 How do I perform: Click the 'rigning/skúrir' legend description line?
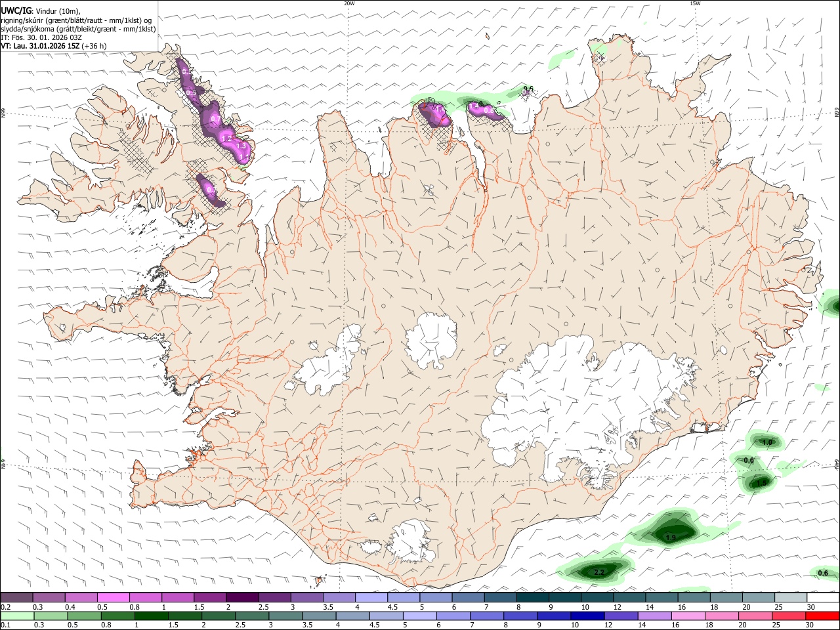point(76,20)
